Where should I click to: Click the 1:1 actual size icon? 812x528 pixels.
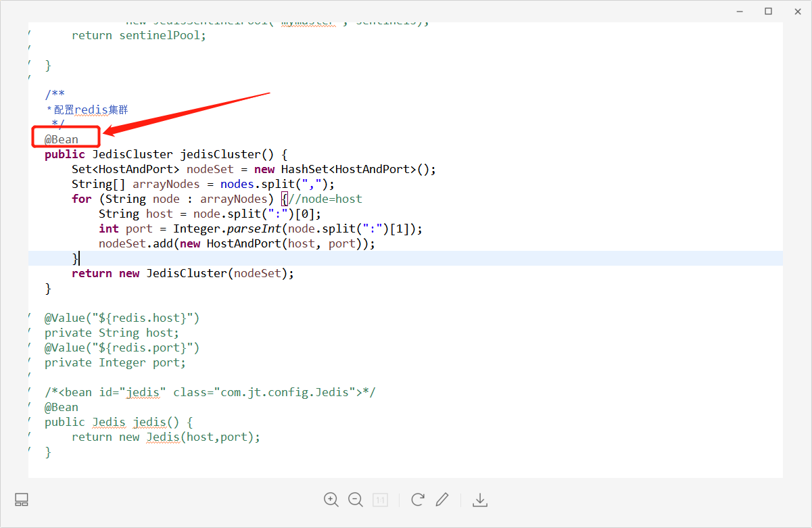pyautogui.click(x=380, y=500)
